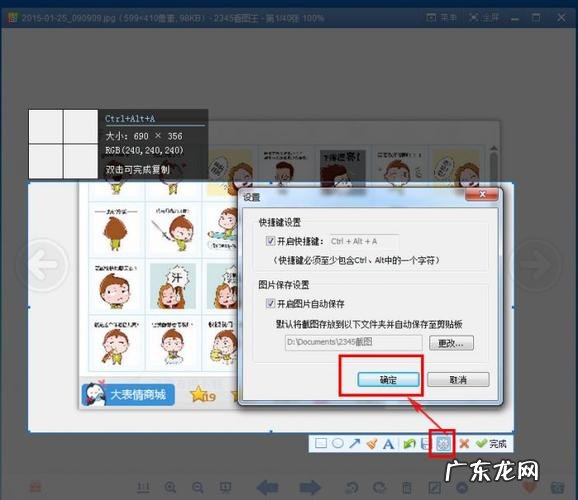Select the 汗 sticker thumbnail
This screenshot has width=578, height=500.
(173, 286)
